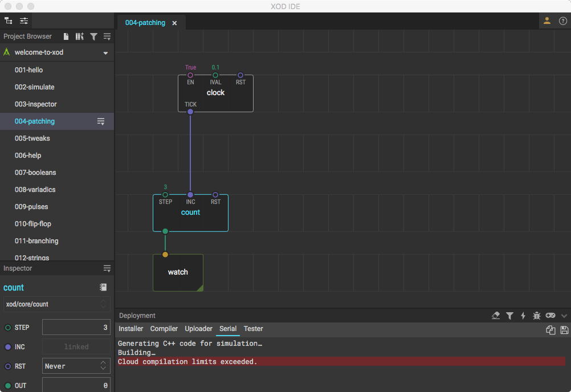Click the STEP value input field
Screen dimensions: 571x392
[76, 327]
